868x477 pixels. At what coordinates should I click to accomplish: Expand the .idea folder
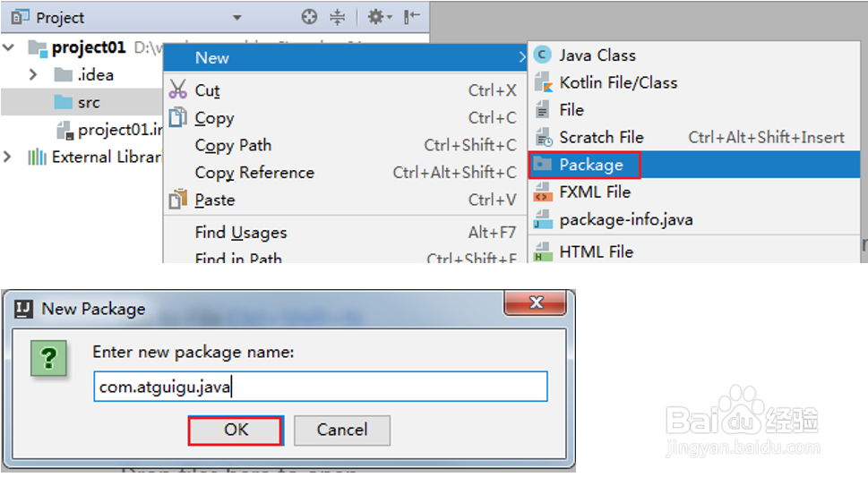click(34, 75)
